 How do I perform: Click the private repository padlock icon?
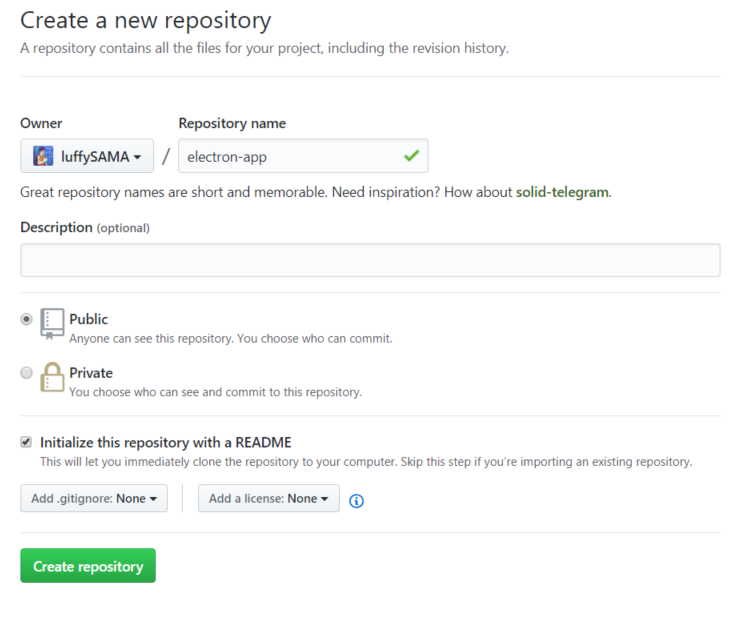[x=52, y=377]
